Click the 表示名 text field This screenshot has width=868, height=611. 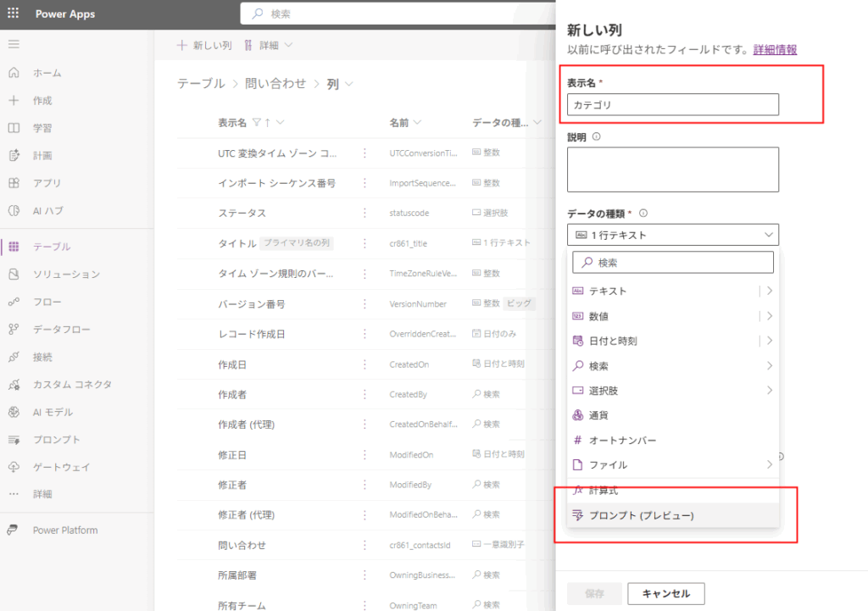point(672,105)
